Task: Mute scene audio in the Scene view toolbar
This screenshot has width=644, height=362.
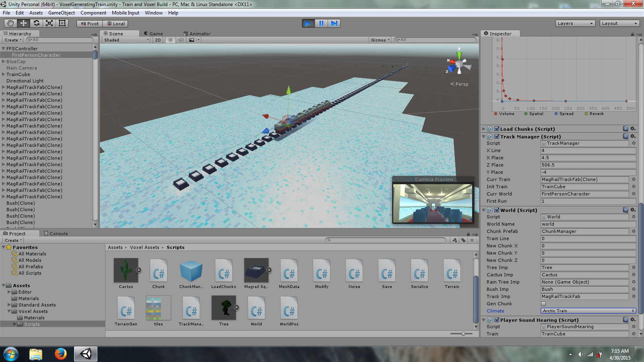Action: [181, 40]
